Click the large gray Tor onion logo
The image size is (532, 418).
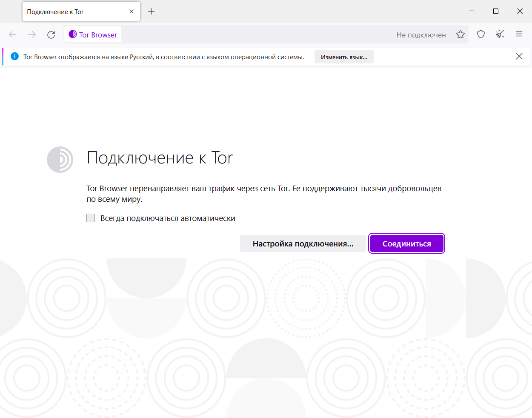point(60,160)
